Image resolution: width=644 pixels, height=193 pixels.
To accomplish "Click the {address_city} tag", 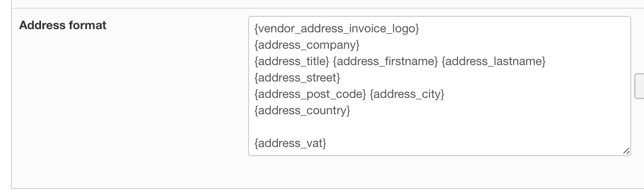I will click(407, 94).
